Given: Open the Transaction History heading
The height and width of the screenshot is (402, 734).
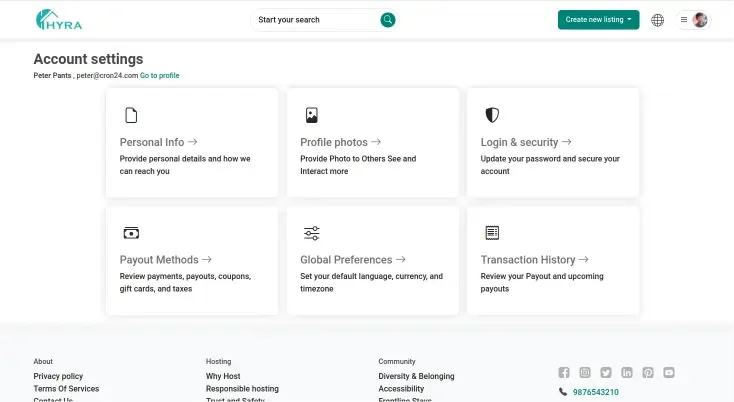Looking at the screenshot, I should [528, 259].
